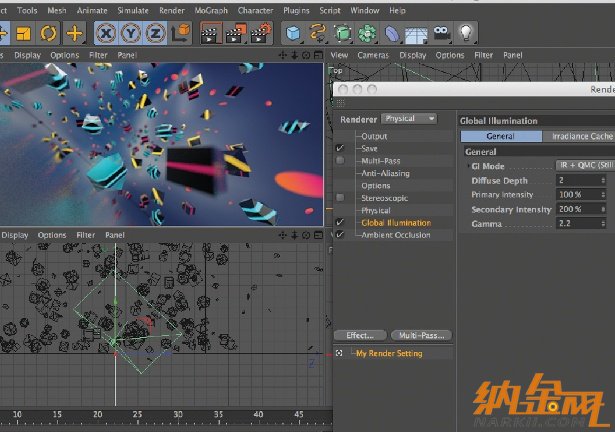Click lower viewport toggle-layout icon
Viewport: 615px width, 432px height.
click(x=318, y=235)
